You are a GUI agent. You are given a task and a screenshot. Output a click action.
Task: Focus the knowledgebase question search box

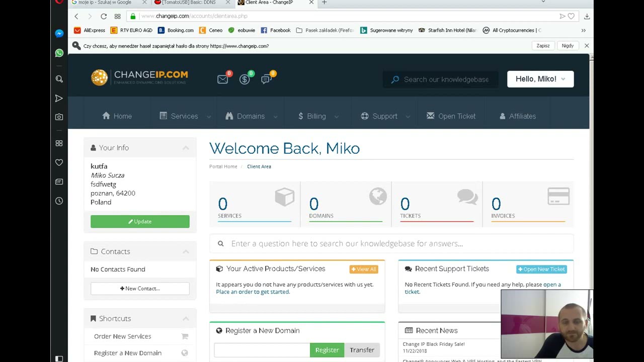click(391, 244)
